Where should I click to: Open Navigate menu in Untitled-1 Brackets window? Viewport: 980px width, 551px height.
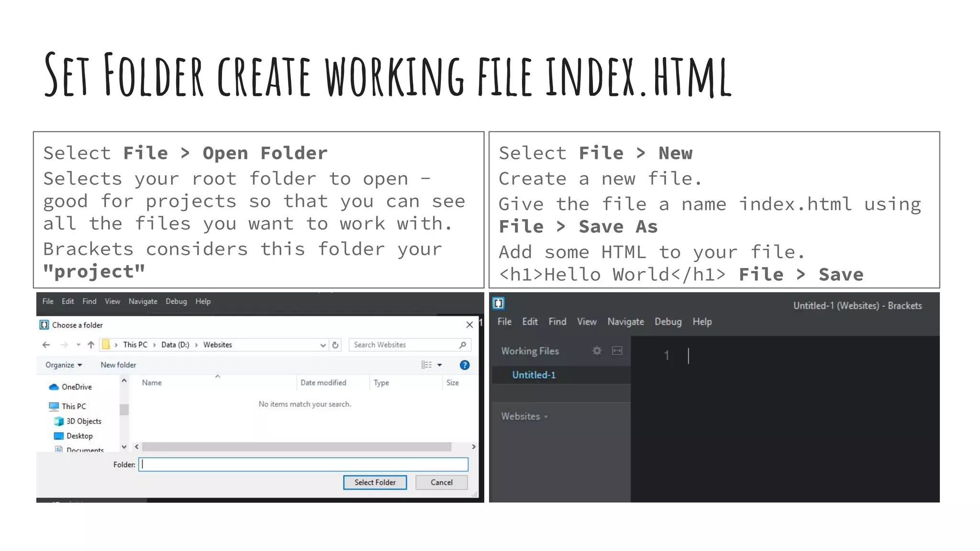tap(625, 322)
